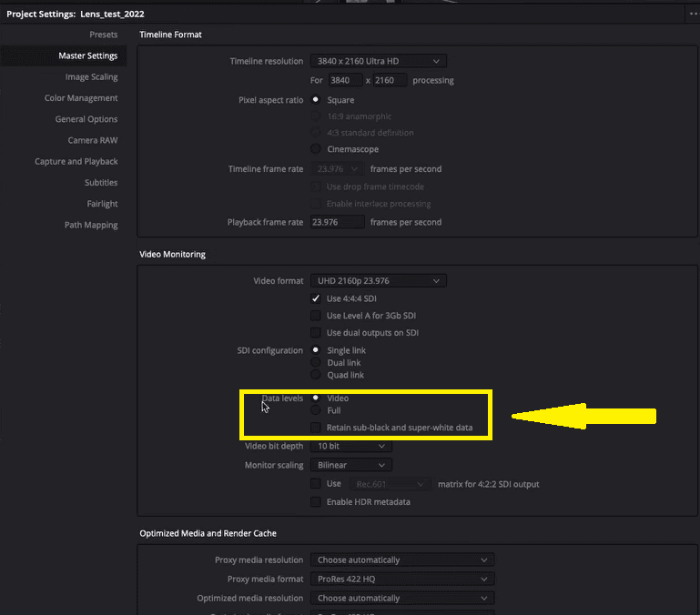The width and height of the screenshot is (700, 615).
Task: Open Capture and Playback settings
Action: (76, 161)
